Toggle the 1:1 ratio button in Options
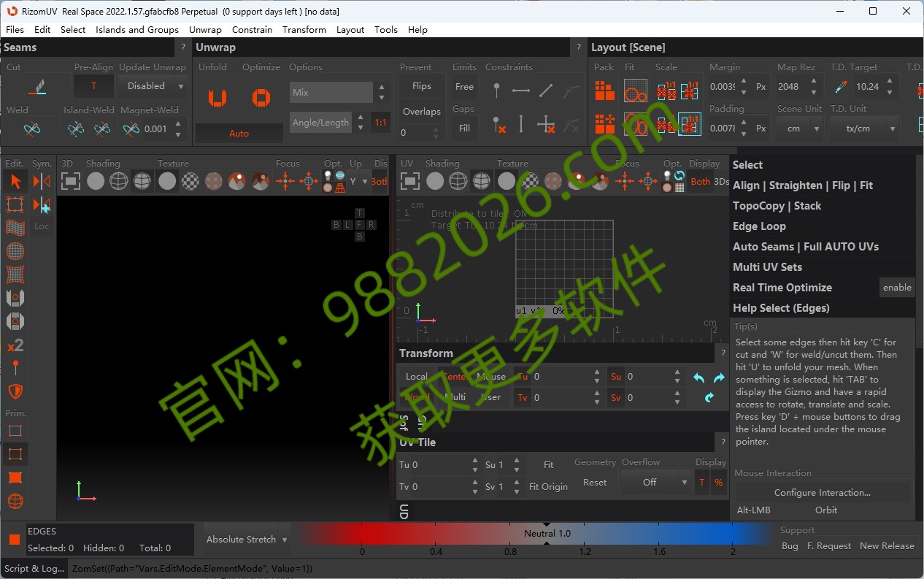The width and height of the screenshot is (924, 579). click(x=380, y=123)
